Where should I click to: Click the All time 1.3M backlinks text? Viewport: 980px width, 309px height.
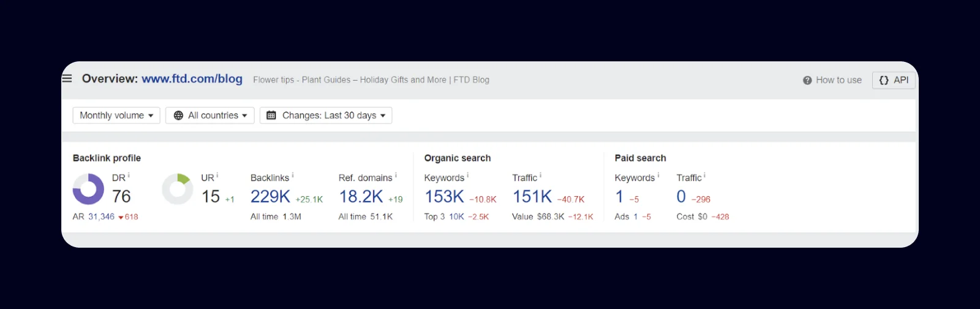276,216
